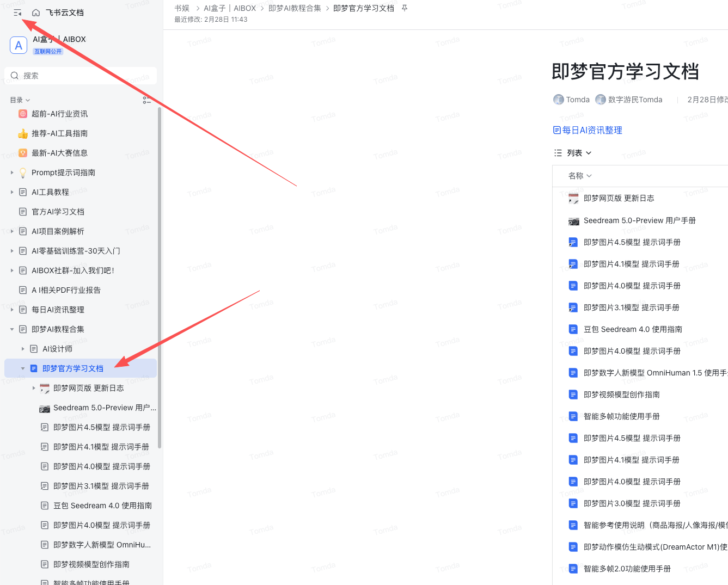The width and height of the screenshot is (728, 585).
Task: Click list doc icon of 即梦视频模型创作指南
Action: (573, 395)
